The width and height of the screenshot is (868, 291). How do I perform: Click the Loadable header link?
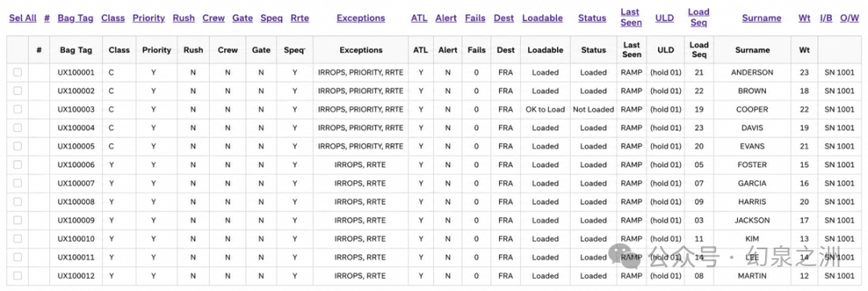click(x=542, y=18)
